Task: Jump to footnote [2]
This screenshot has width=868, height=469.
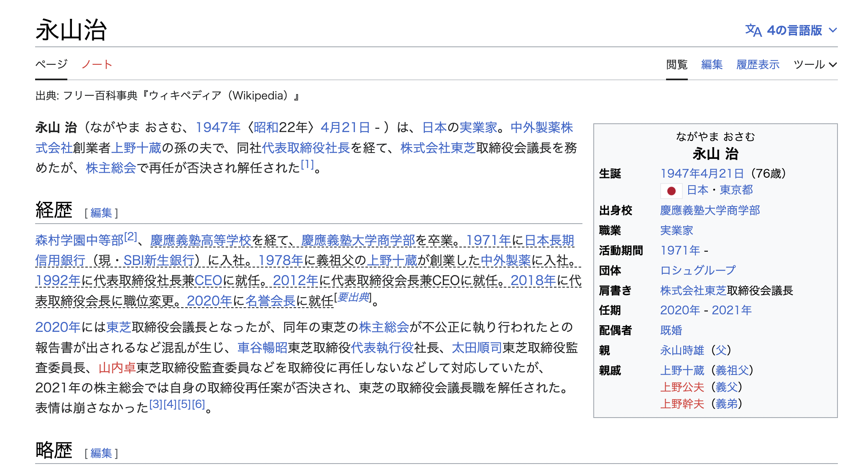Action: click(x=131, y=237)
